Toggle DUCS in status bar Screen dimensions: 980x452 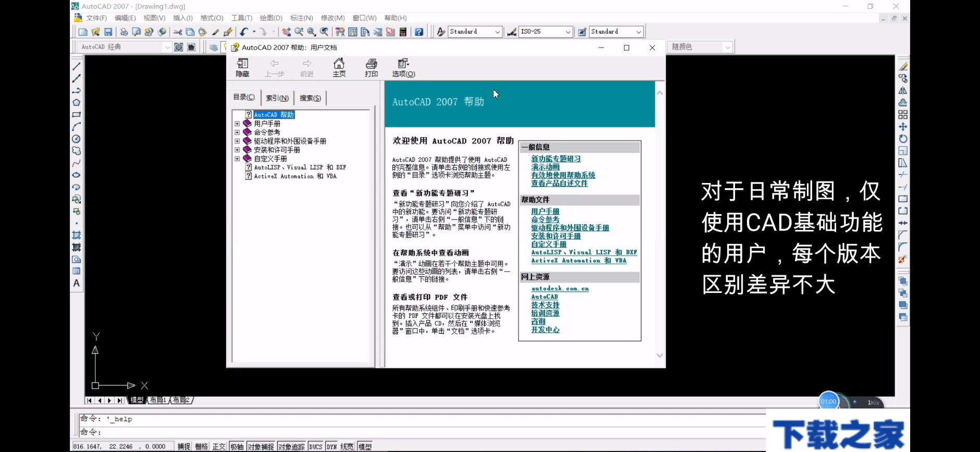315,446
